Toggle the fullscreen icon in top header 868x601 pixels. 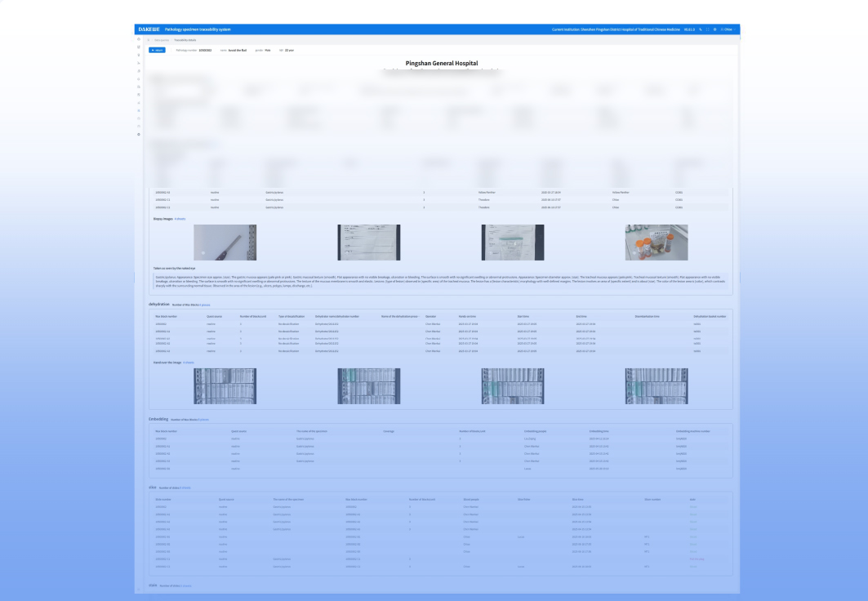tap(707, 29)
